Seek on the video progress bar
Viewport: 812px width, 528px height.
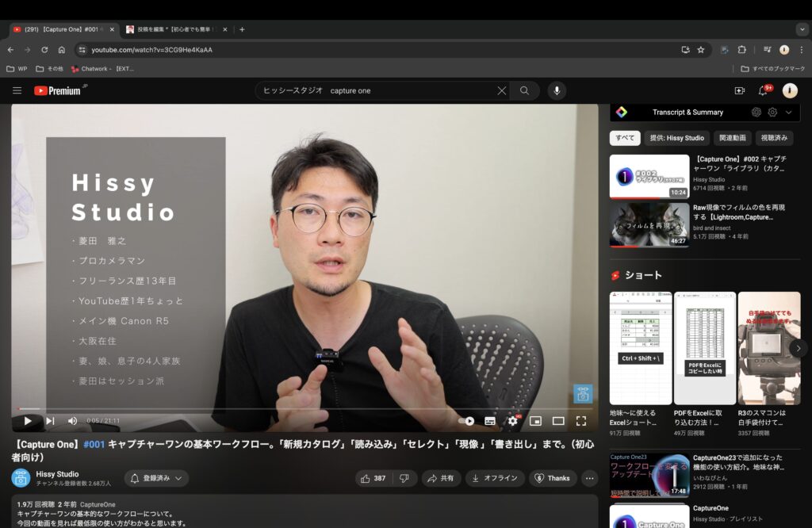click(x=304, y=409)
